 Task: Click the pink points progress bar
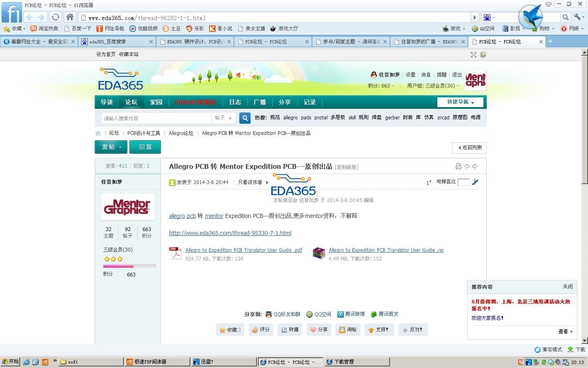pos(130,266)
